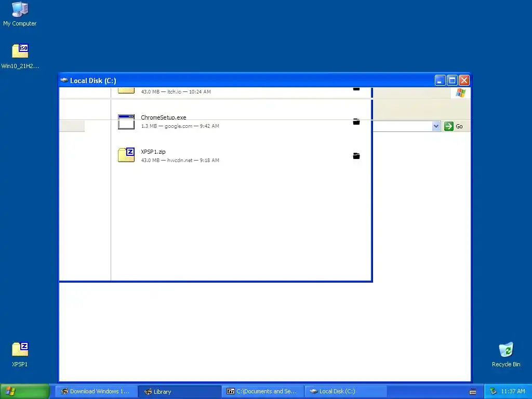Click the network tray icon
Screen dimensions: 532x399
click(x=494, y=392)
